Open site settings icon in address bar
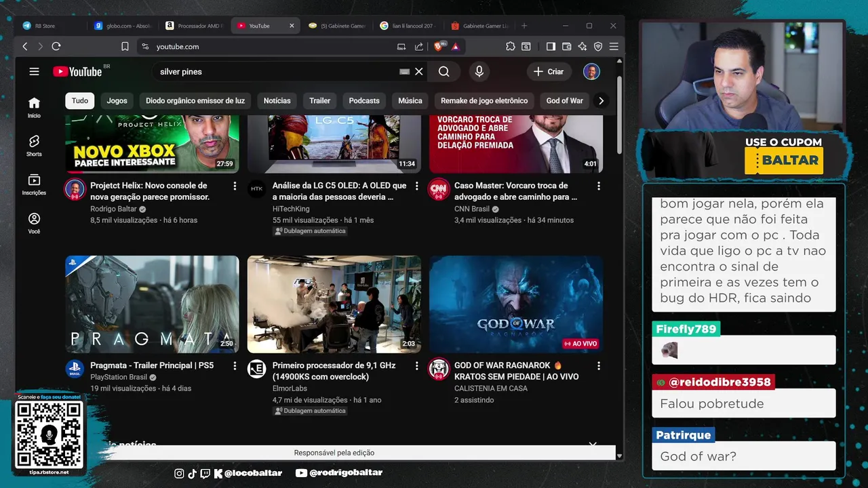Image resolution: width=868 pixels, height=488 pixels. pos(144,46)
